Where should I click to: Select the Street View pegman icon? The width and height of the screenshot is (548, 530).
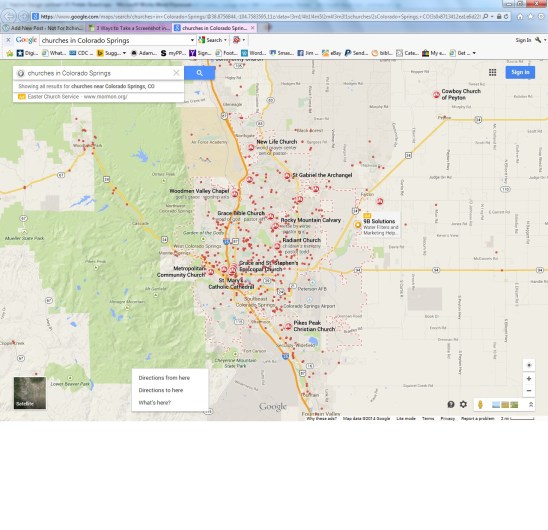click(480, 404)
